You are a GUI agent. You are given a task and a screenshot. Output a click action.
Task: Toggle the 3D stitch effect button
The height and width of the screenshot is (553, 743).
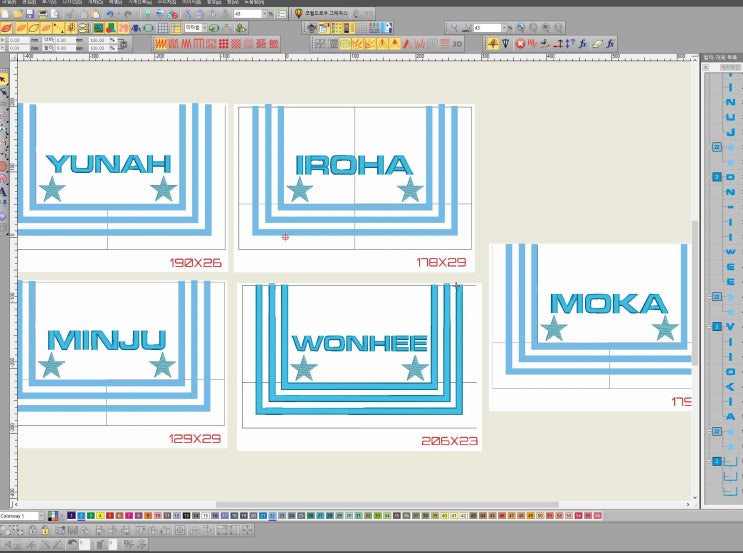[457, 44]
